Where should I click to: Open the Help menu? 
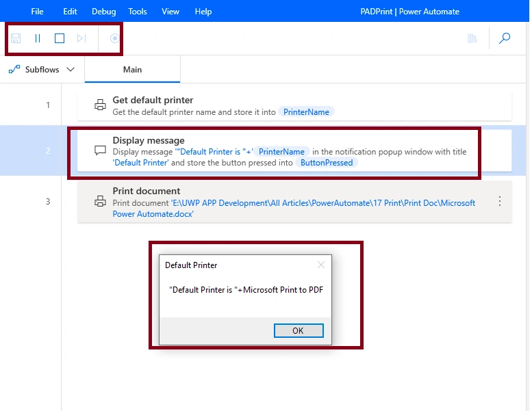[x=203, y=12]
